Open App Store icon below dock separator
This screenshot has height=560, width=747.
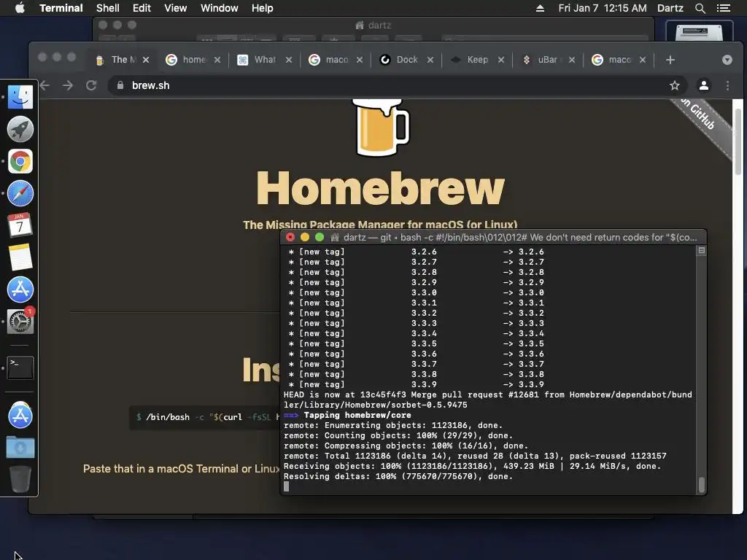coord(20,415)
